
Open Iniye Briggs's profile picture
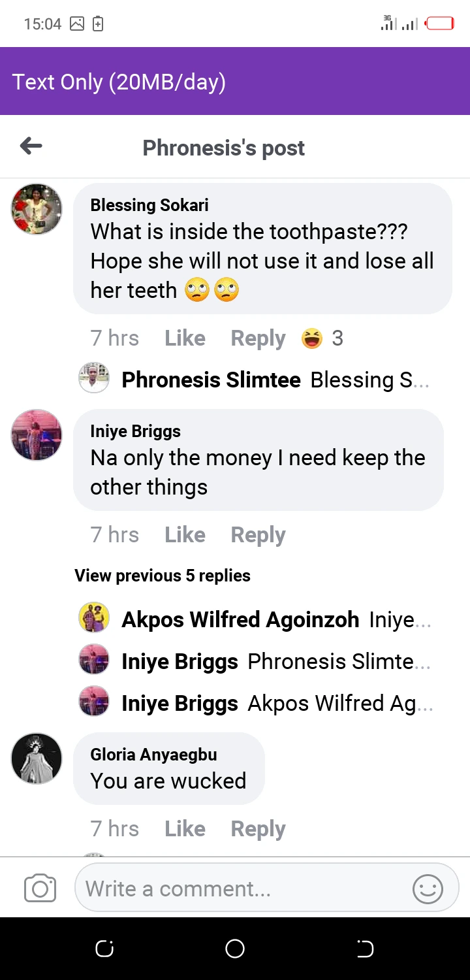[37, 435]
